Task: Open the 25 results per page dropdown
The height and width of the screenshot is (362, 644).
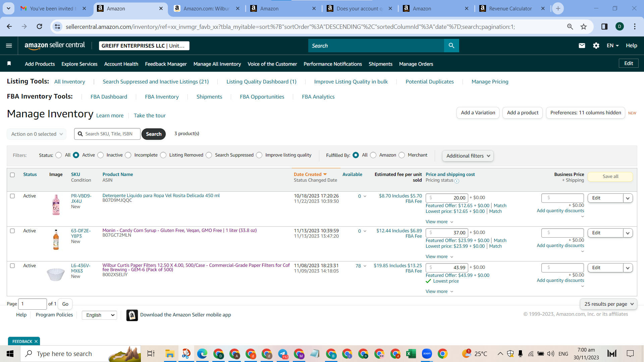Action: click(x=608, y=304)
